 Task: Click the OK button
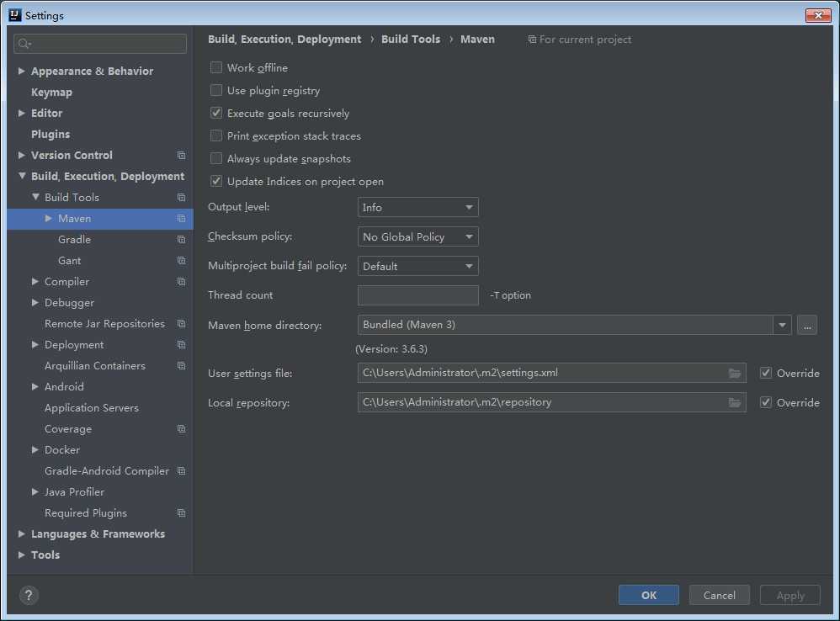click(x=649, y=595)
